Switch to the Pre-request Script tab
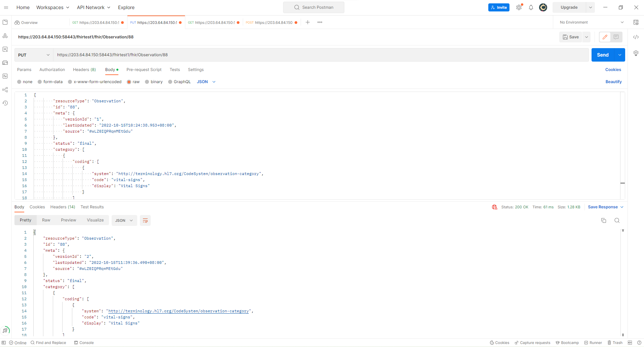This screenshot has height=347, width=644. (144, 70)
